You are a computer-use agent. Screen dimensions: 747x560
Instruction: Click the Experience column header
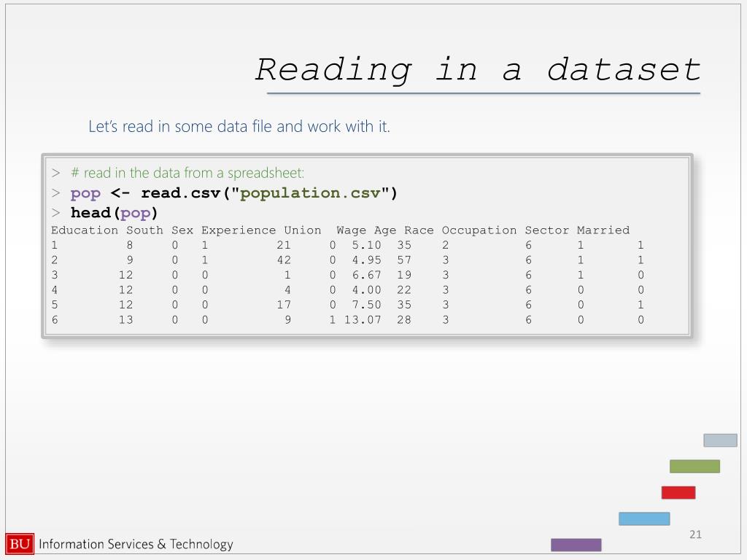tap(239, 230)
